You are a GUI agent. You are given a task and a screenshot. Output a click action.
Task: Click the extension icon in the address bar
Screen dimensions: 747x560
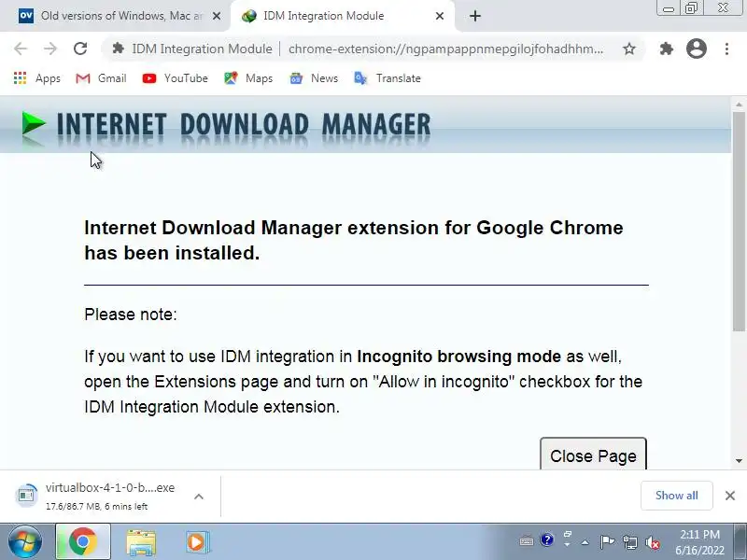(x=118, y=49)
